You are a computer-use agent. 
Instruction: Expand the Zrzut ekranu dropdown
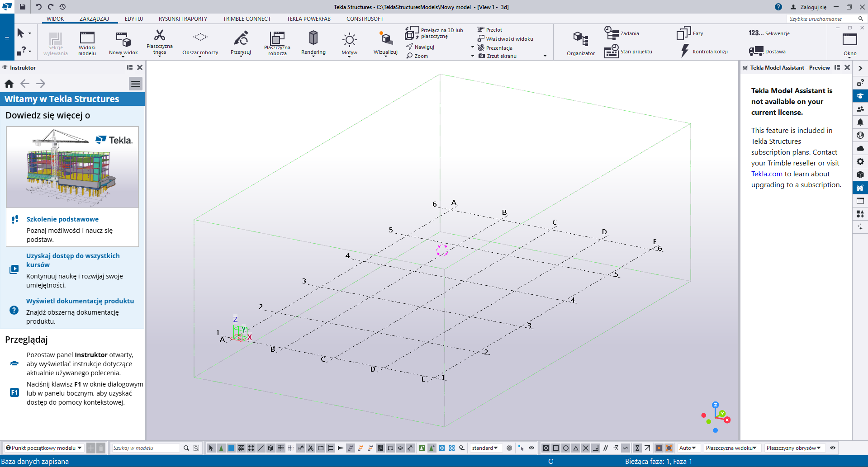tap(545, 56)
